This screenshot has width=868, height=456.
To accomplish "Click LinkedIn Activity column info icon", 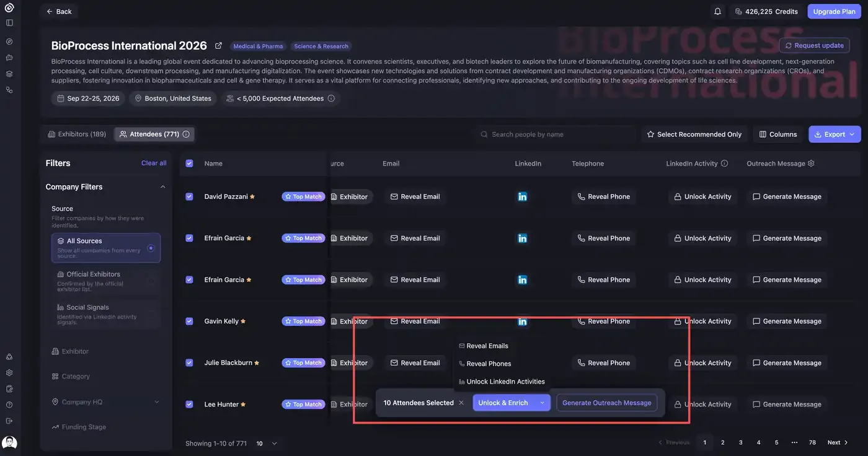I will coord(725,164).
